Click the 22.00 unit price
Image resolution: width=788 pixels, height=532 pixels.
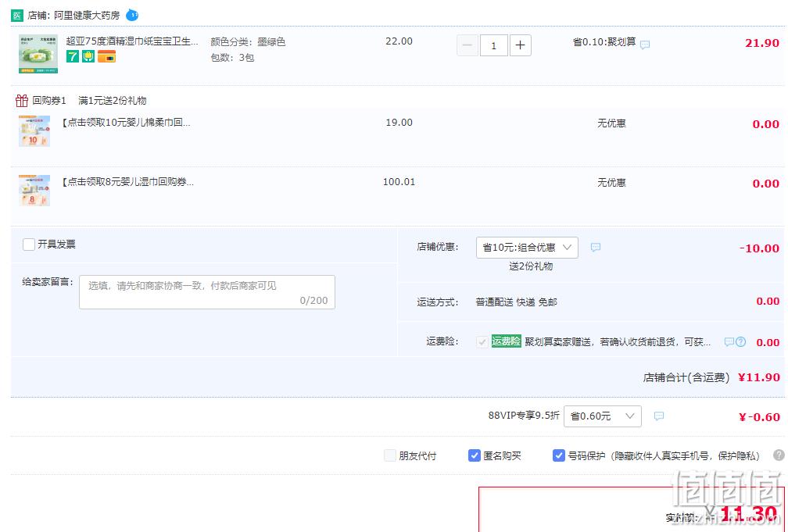(399, 41)
